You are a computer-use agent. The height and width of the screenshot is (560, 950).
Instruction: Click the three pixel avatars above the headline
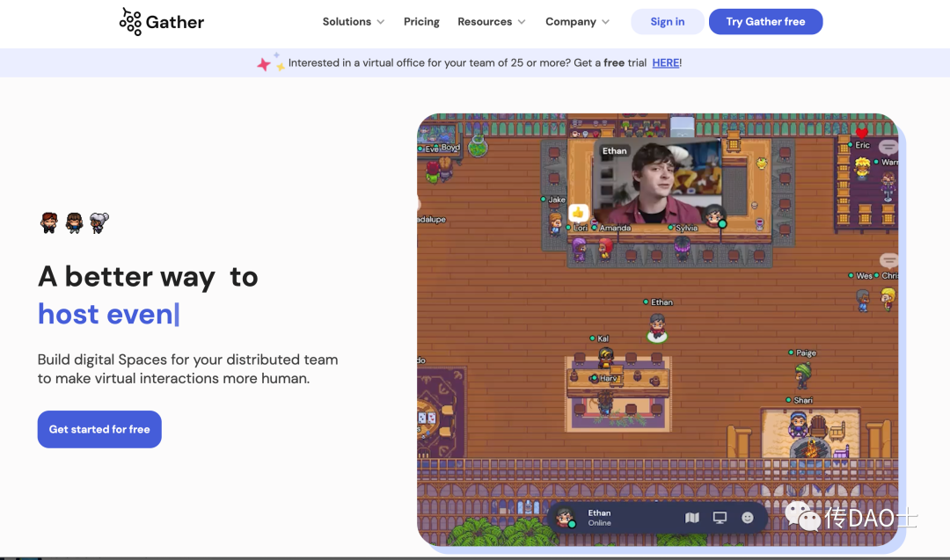tap(74, 223)
